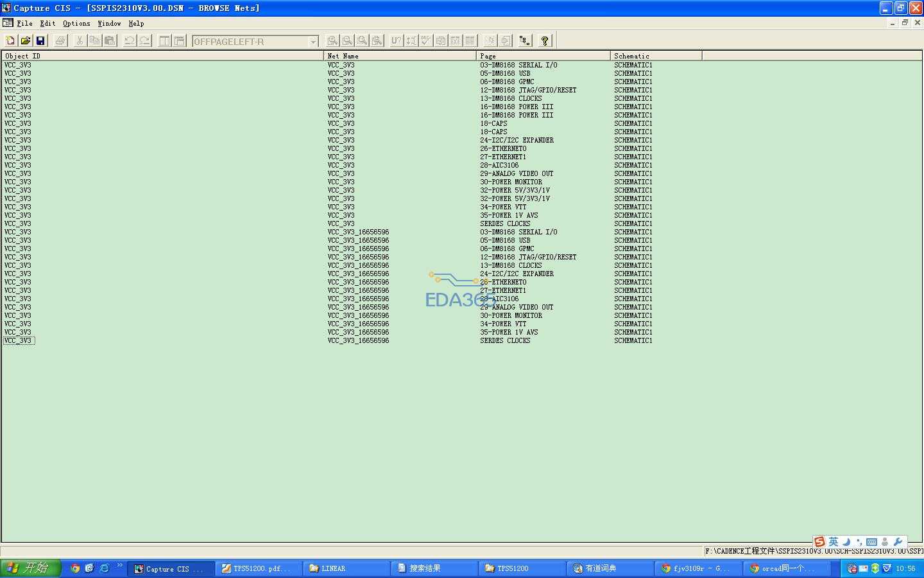
Task: Click page SERDES CLOCKS for plain net VCC_3V3
Action: click(x=505, y=223)
